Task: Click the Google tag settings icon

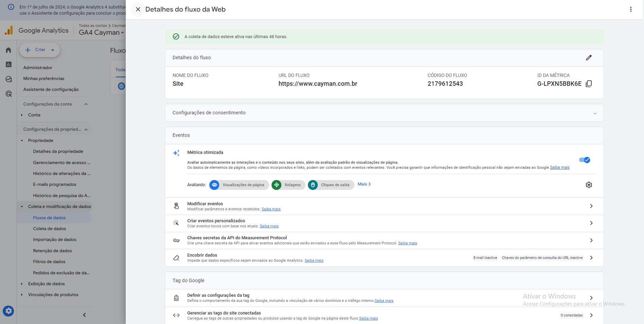Action: click(176, 298)
